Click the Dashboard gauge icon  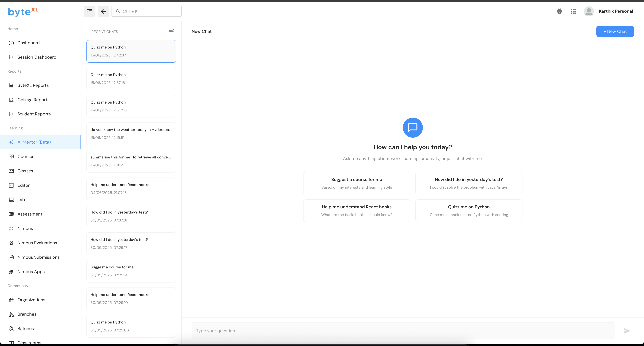click(x=11, y=43)
